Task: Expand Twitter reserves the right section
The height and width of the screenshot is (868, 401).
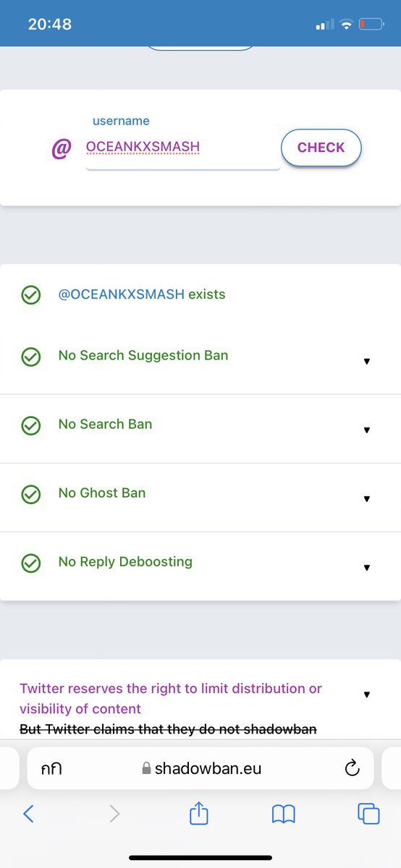Action: tap(367, 694)
